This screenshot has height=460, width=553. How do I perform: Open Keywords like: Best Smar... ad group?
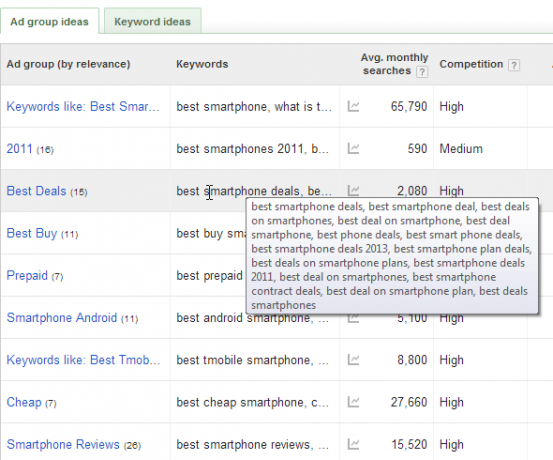tap(83, 106)
